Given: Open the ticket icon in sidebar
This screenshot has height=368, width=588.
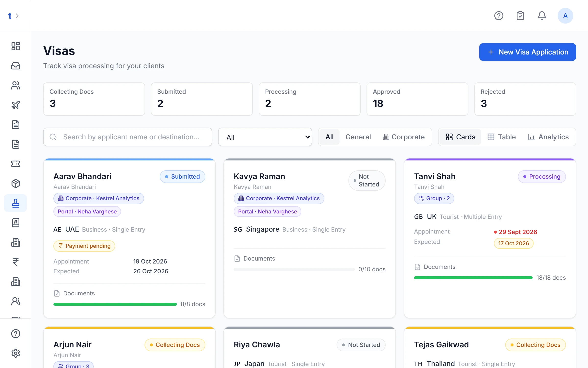Looking at the screenshot, I should [15, 164].
